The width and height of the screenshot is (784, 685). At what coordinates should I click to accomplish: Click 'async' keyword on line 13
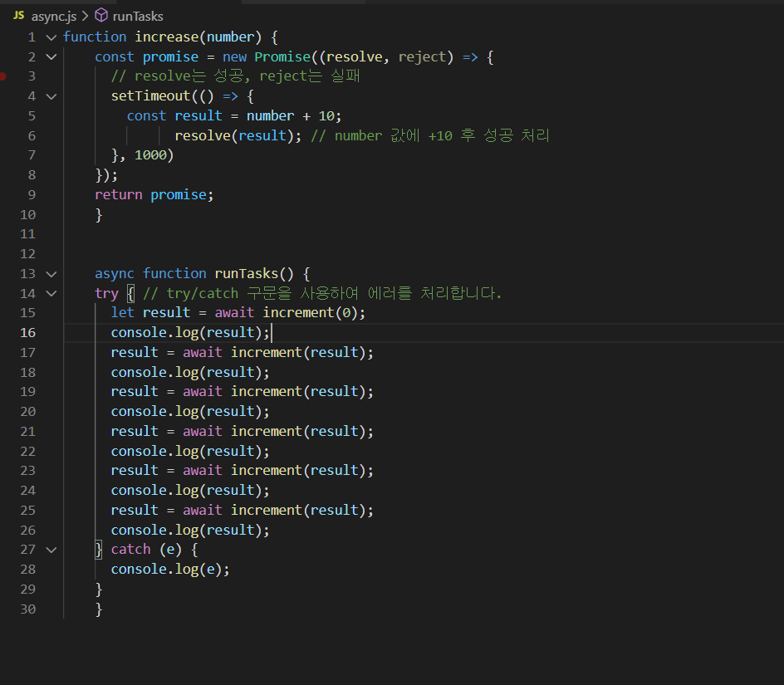(x=115, y=273)
